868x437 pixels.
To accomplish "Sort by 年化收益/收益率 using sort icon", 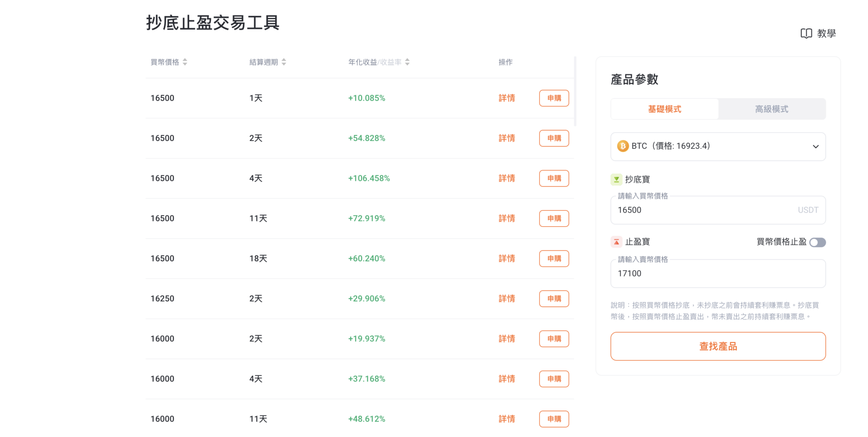I will (407, 61).
